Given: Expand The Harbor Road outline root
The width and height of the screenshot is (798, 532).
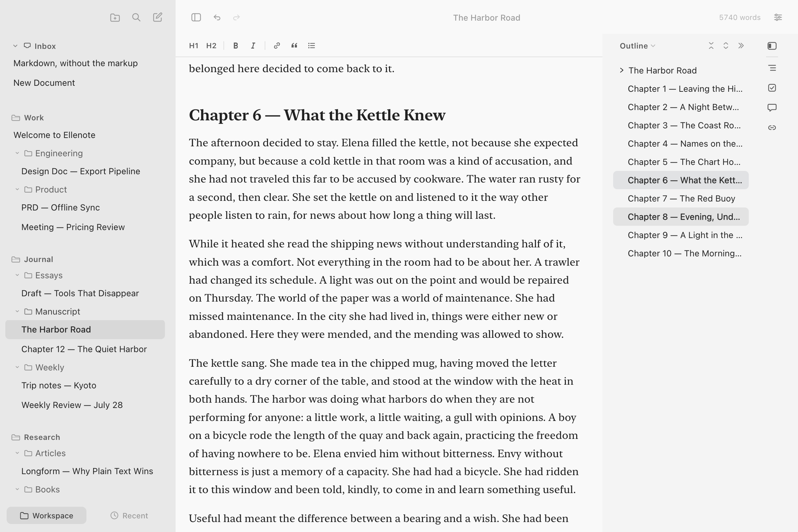Looking at the screenshot, I should pyautogui.click(x=621, y=70).
